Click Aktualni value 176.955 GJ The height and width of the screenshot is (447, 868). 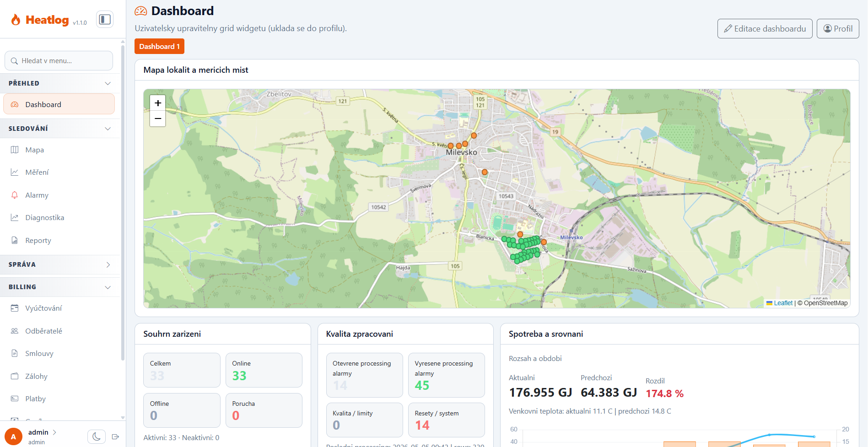(540, 393)
